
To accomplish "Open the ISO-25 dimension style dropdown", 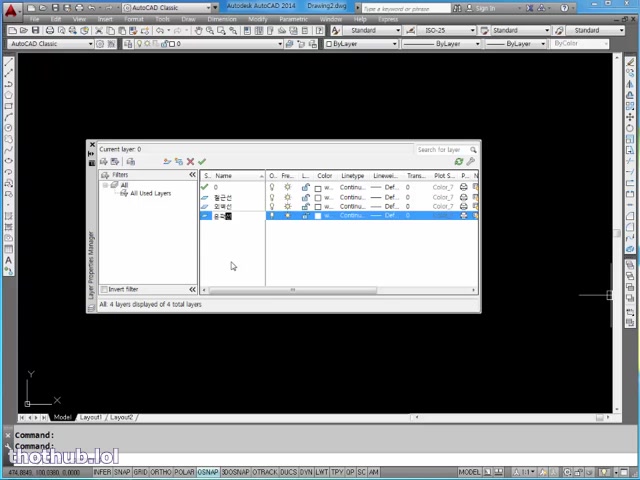I will tap(443, 30).
